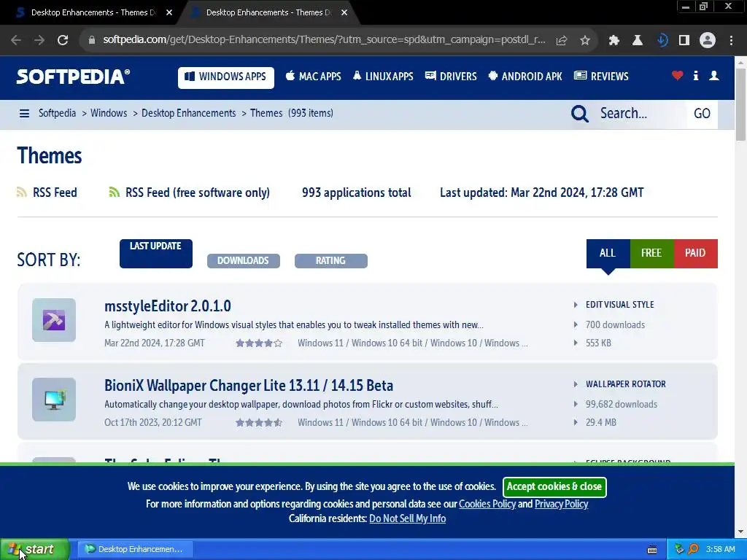Open the Privacy Policy link

[561, 504]
